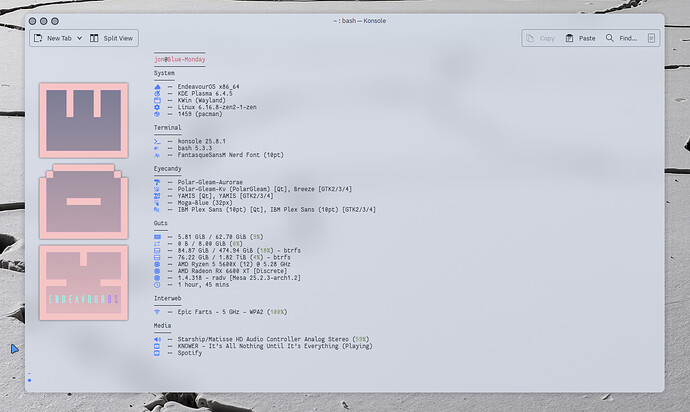690x412 pixels.
Task: Click the magnifier icon beside Find...
Action: pyautogui.click(x=609, y=38)
